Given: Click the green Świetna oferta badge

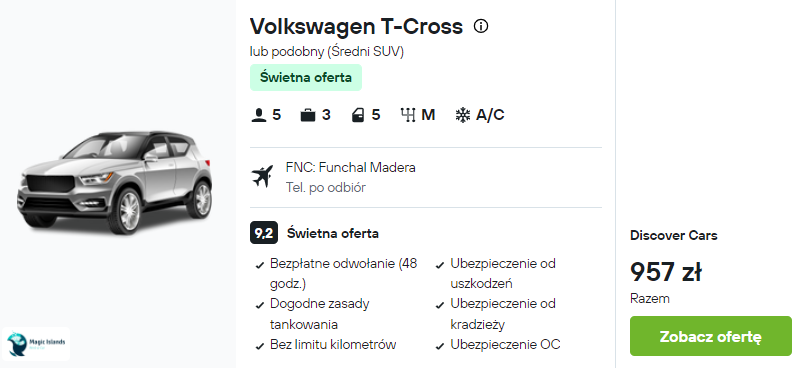Looking at the screenshot, I should (306, 78).
